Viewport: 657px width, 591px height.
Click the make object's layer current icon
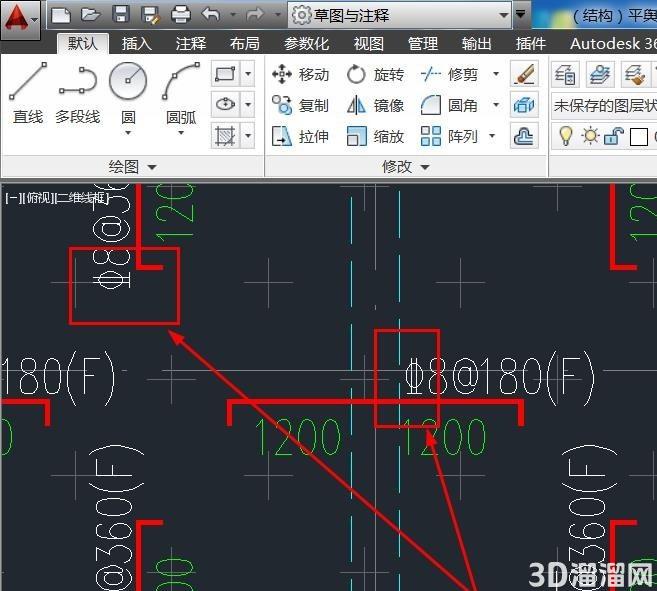tap(600, 74)
